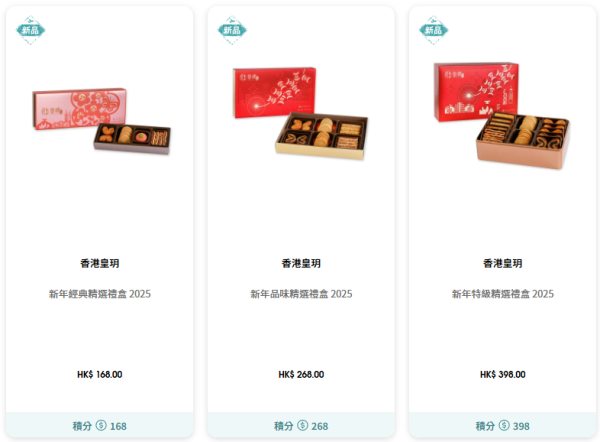Click the 香港皇玥 brand name on the first card

point(99,263)
